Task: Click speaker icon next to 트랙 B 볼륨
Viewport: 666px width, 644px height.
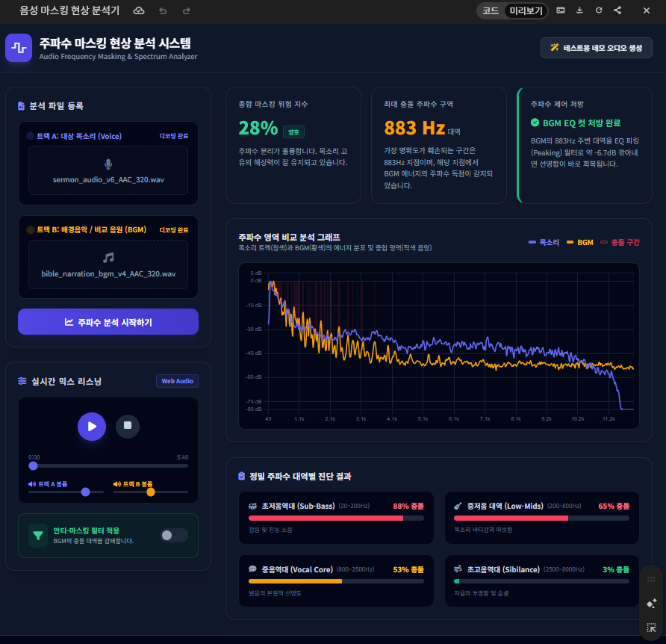Action: [x=116, y=484]
